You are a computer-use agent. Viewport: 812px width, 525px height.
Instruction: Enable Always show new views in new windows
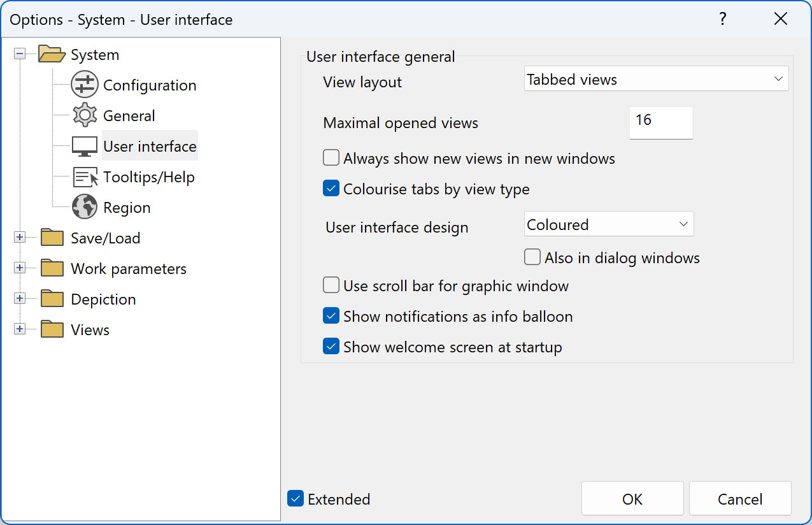[x=331, y=157]
